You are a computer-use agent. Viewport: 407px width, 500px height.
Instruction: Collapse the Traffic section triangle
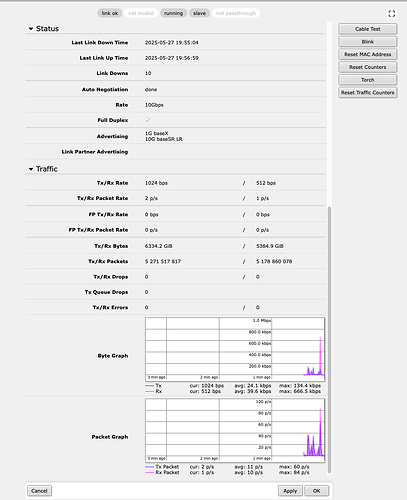(31, 169)
